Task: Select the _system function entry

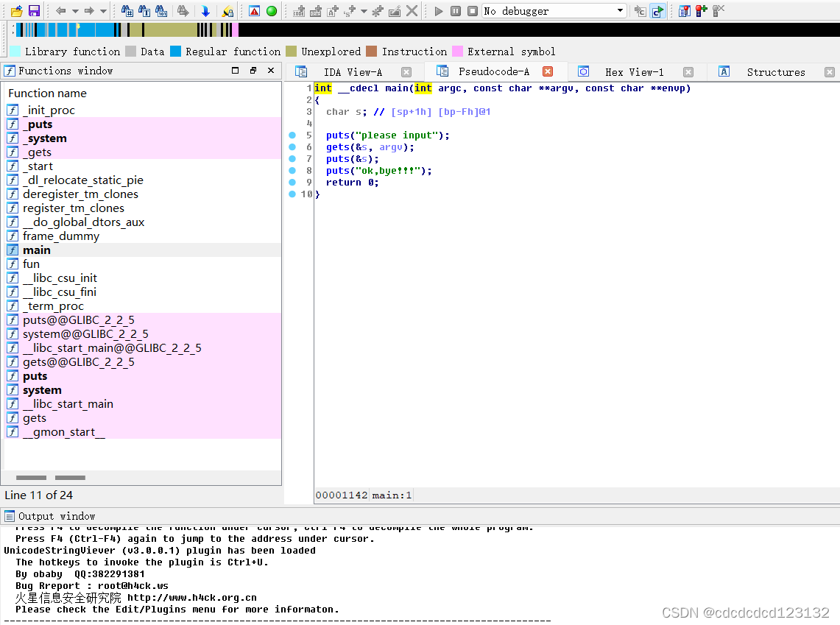Action: [x=143, y=138]
